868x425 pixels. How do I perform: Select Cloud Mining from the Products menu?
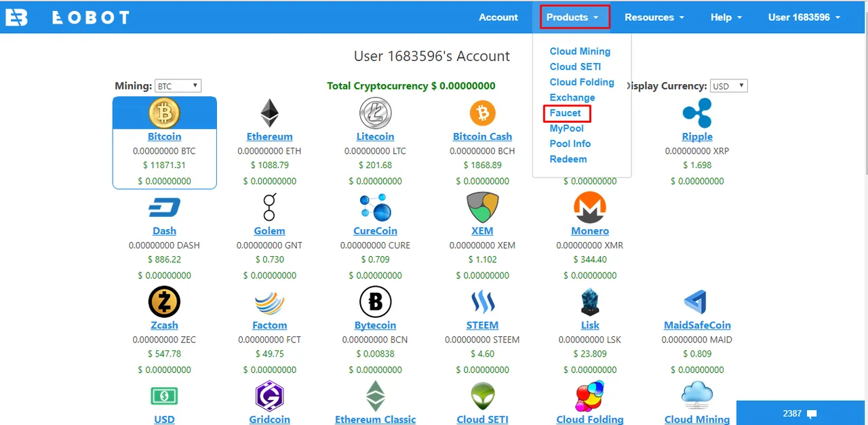[x=580, y=51]
